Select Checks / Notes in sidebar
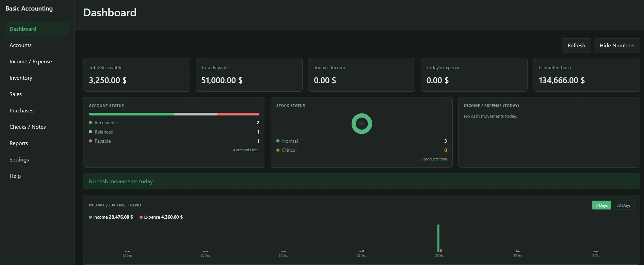The height and width of the screenshot is (265, 644). 37,127
